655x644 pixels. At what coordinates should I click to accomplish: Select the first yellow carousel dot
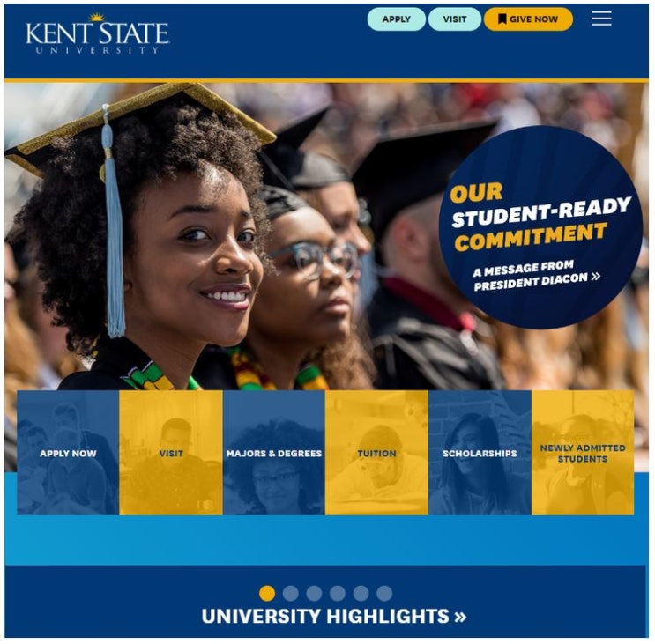tap(267, 593)
